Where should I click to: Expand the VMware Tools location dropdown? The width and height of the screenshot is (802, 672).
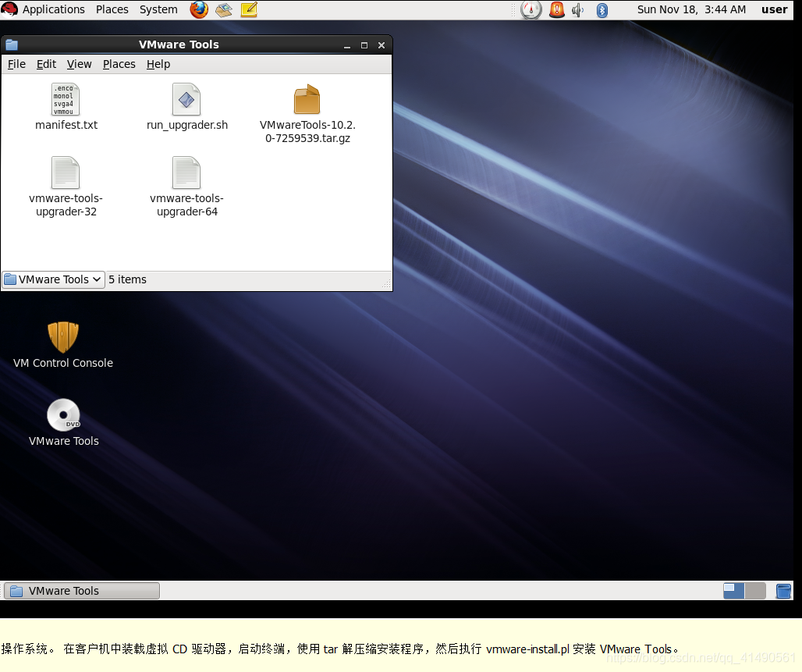(x=53, y=279)
